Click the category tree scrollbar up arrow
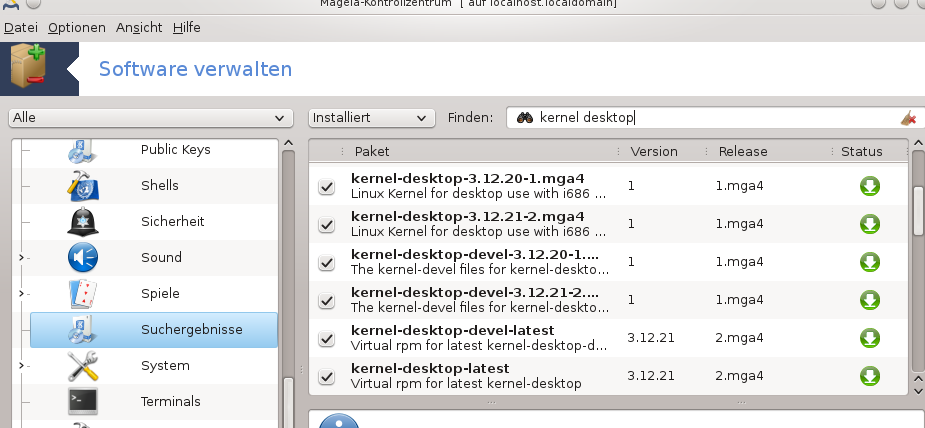Screen dimensions: 925x428 tap(288, 143)
